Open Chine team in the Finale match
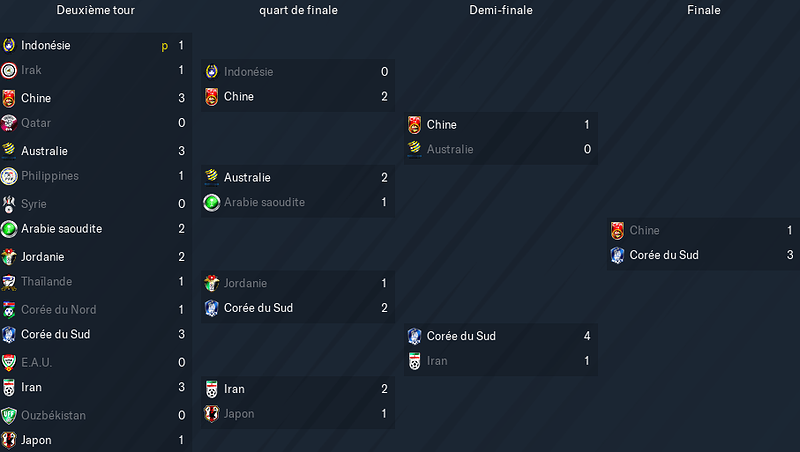Viewport: 800px width, 452px height. [x=644, y=231]
